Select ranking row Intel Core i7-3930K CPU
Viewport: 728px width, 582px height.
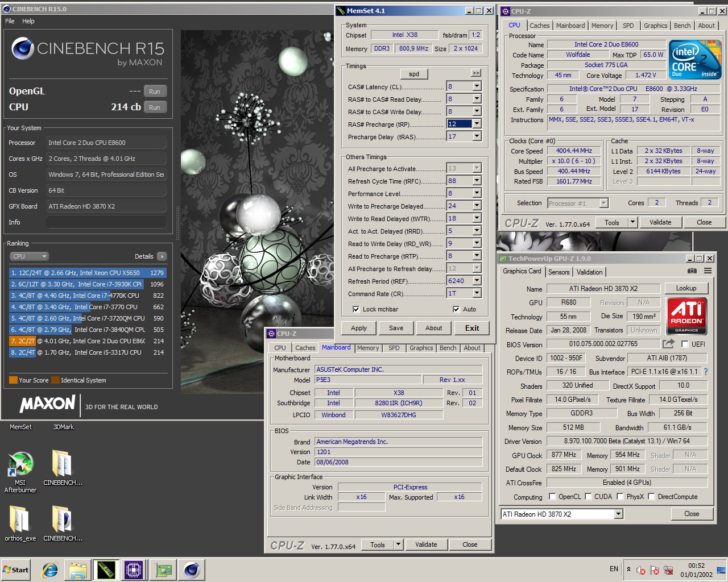click(88, 284)
